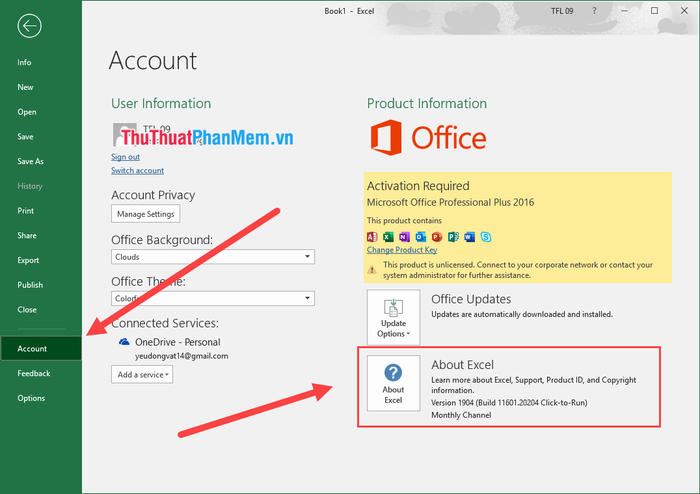Choose Save As from the sidebar
The height and width of the screenshot is (494, 700).
(x=30, y=161)
